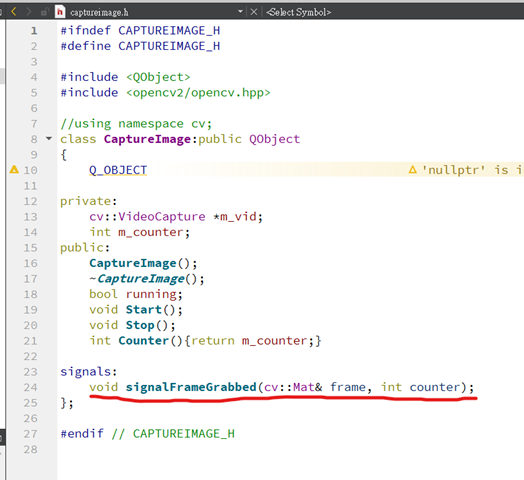Click the greyed forward navigation arrow
Screen dimensions: 524x480
point(29,12)
